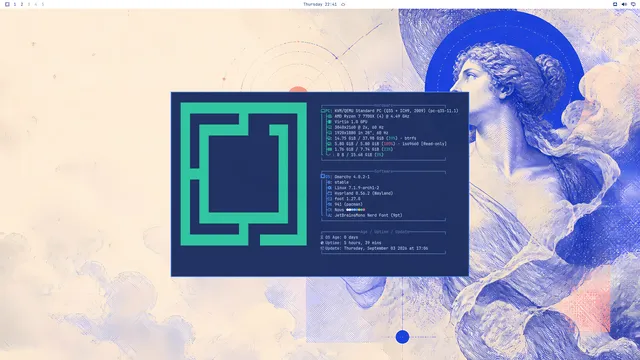This screenshot has width=640, height=360.
Task: Switch to workspace 2
Action: click(22, 4)
